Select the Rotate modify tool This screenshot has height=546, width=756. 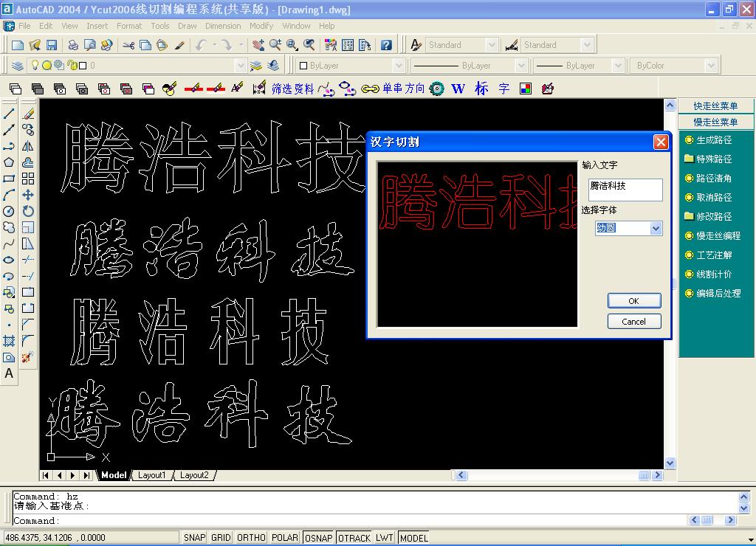pos(29,211)
